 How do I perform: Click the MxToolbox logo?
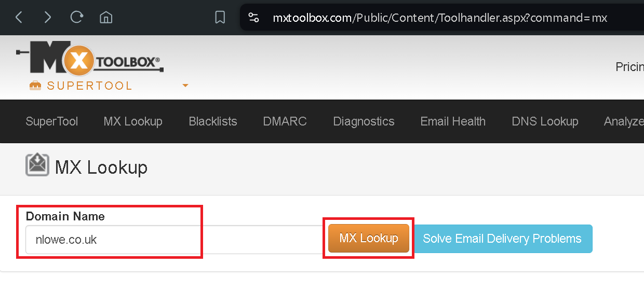90,58
